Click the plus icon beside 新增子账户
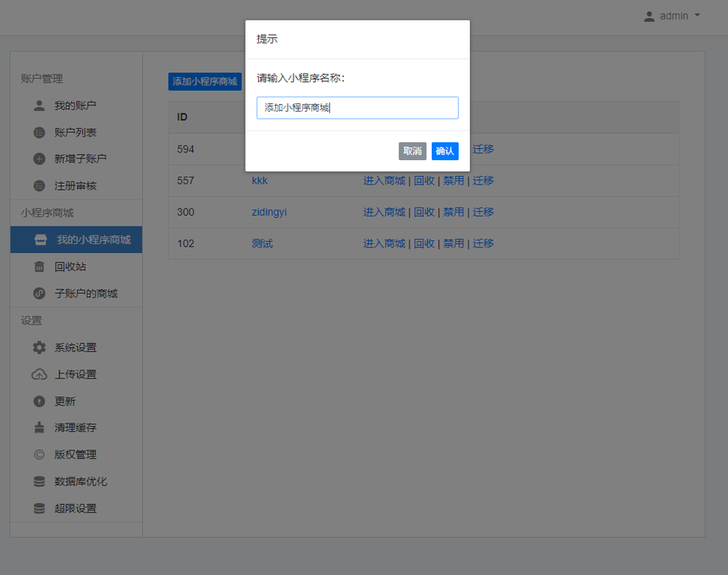This screenshot has height=575, width=728. pyautogui.click(x=39, y=158)
